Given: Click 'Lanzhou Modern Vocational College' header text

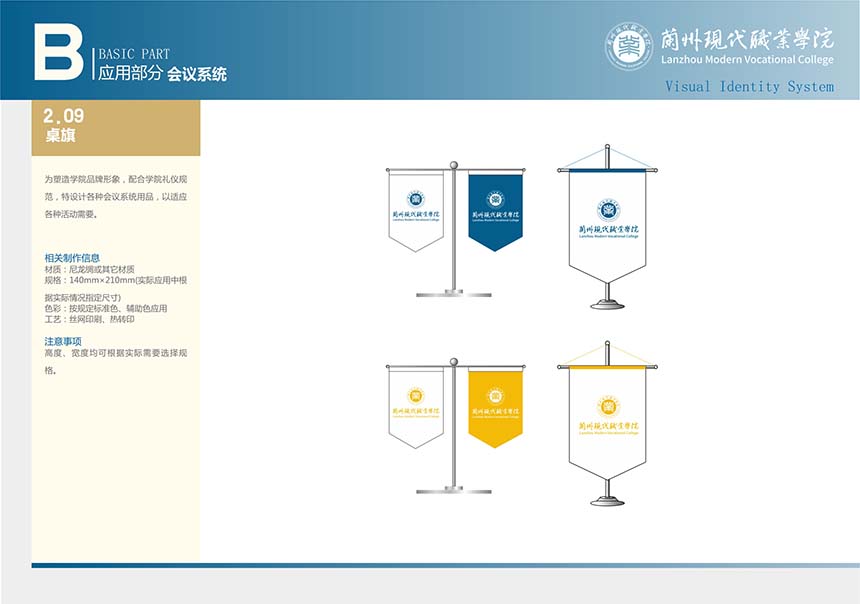Looking at the screenshot, I should pyautogui.click(x=747, y=60).
